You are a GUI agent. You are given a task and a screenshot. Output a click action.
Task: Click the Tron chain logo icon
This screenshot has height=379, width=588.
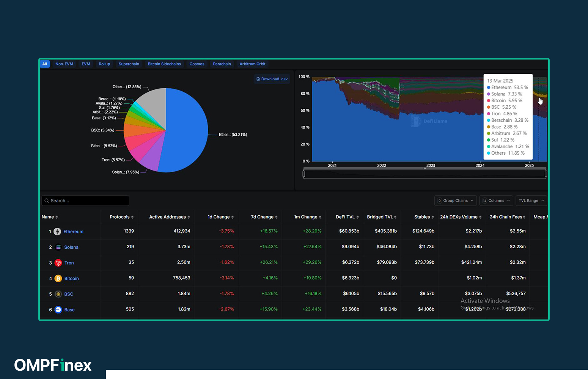(58, 263)
